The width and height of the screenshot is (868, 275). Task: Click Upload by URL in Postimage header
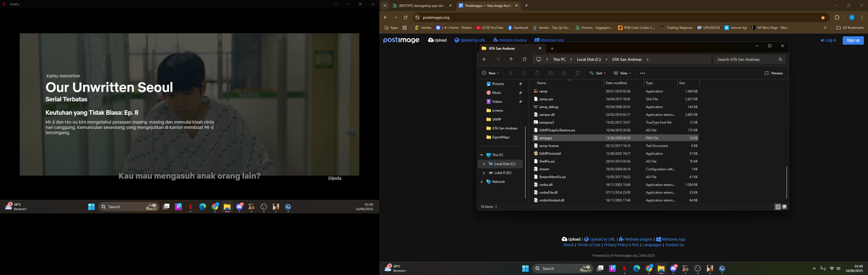[x=469, y=40]
